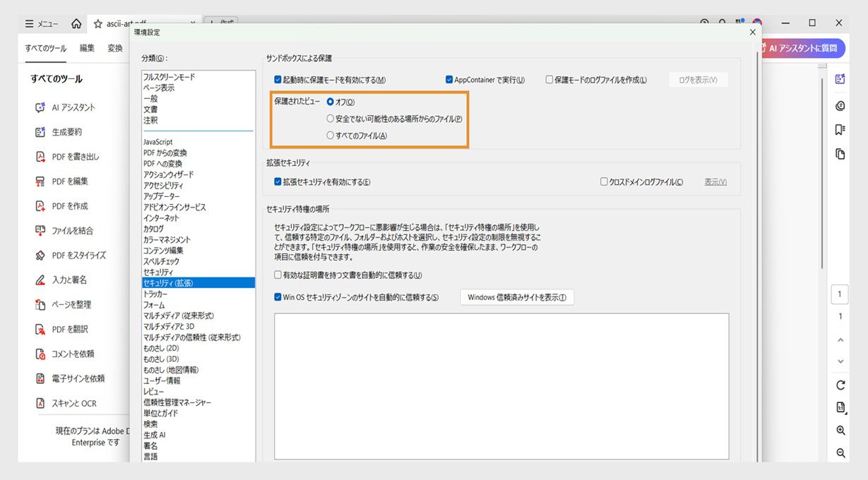Click the rotate page icon in right sidebar
The height and width of the screenshot is (480, 868).
click(840, 385)
